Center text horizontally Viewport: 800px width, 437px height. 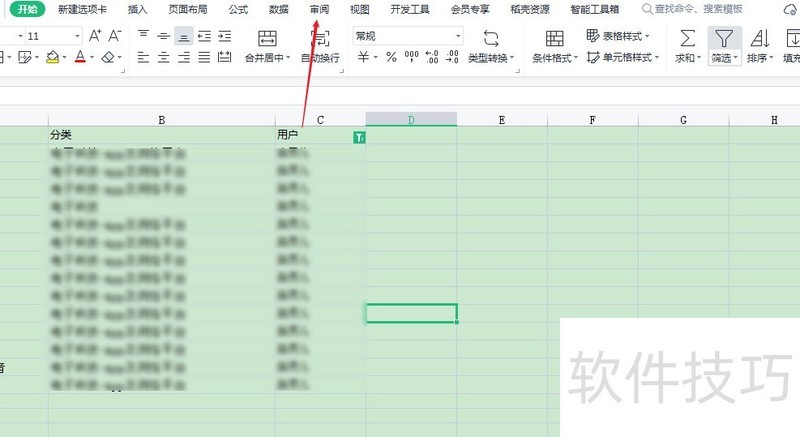click(164, 57)
